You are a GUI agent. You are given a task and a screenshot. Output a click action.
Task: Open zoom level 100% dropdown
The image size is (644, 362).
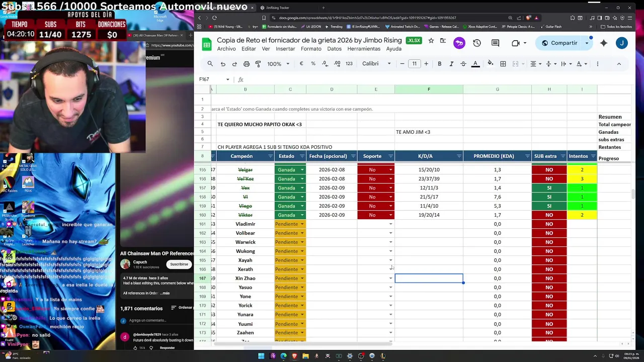(x=278, y=64)
